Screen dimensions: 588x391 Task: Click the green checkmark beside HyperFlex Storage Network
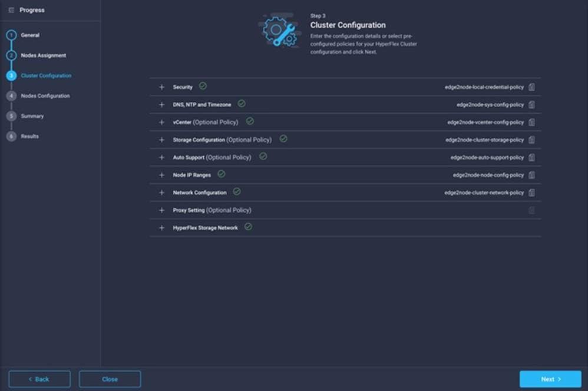(x=248, y=227)
